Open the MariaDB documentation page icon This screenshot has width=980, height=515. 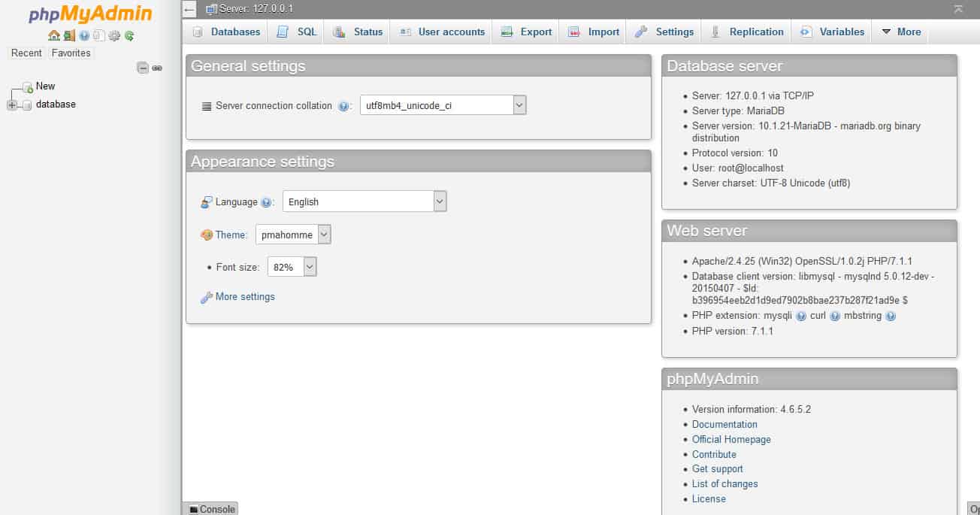tap(98, 35)
